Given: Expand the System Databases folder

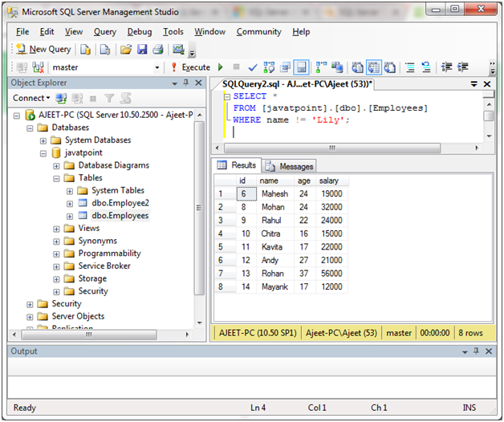Looking at the screenshot, I should [x=43, y=140].
